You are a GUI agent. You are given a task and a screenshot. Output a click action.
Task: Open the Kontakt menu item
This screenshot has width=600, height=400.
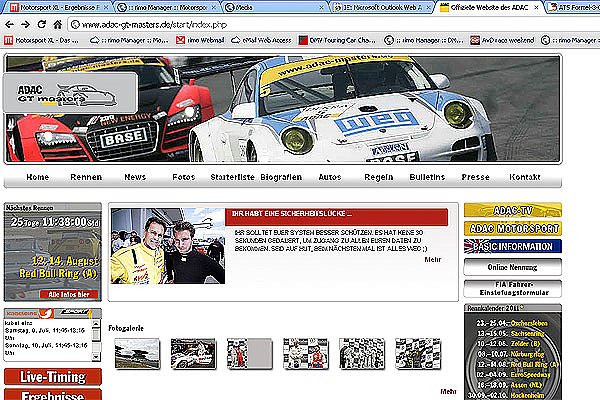[525, 177]
